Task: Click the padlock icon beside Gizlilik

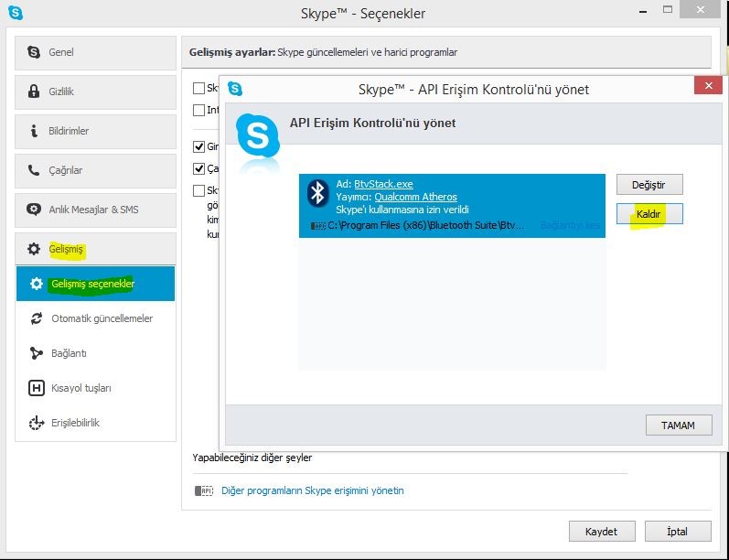Action: 34,92
